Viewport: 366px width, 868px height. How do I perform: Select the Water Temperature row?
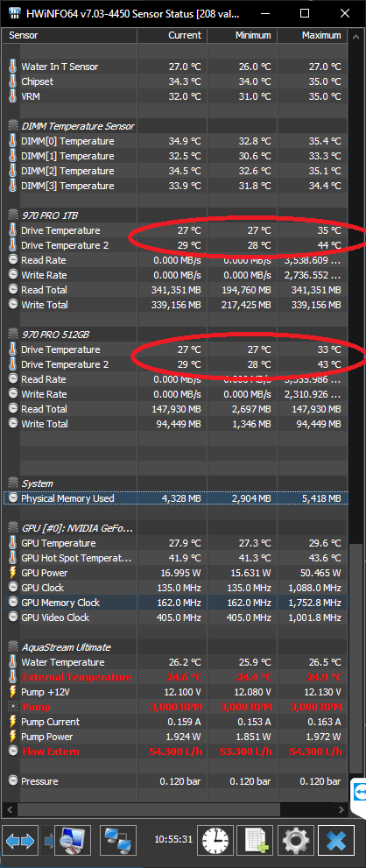click(176, 662)
